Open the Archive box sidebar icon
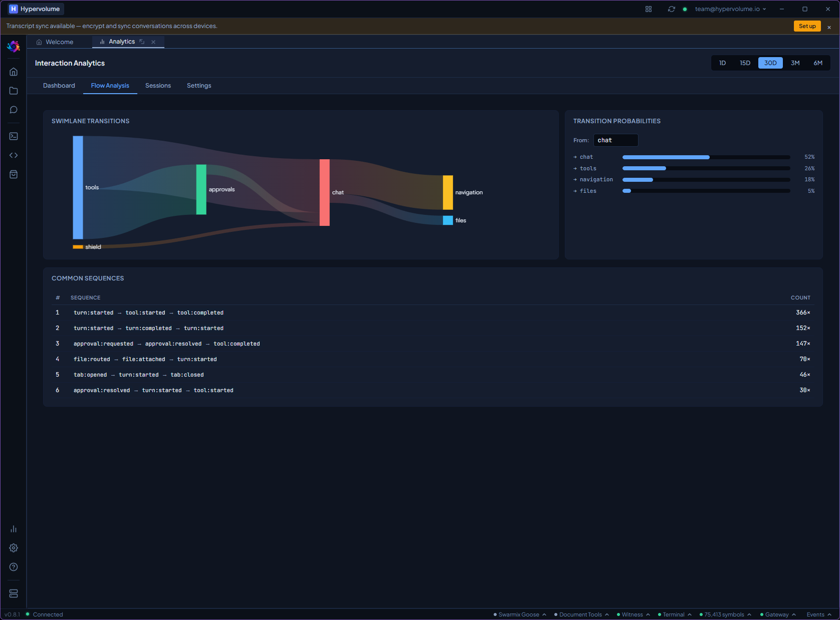The image size is (840, 620). (14, 174)
